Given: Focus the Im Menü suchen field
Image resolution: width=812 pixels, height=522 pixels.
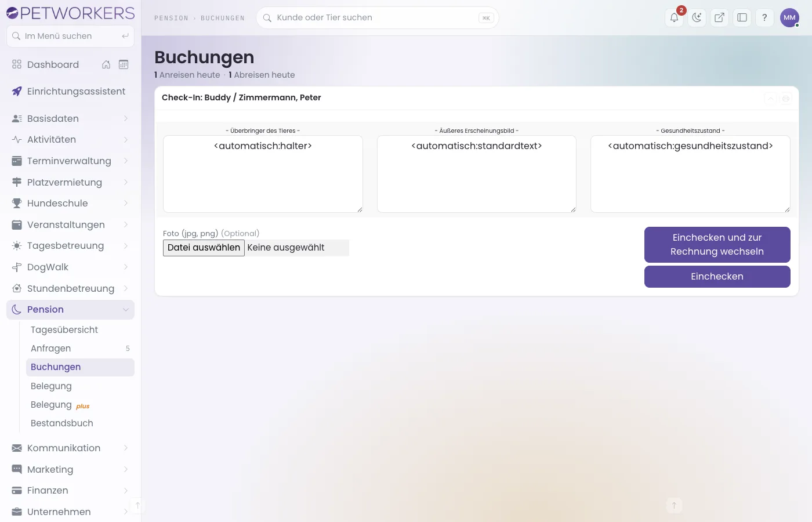Looking at the screenshot, I should [70, 36].
